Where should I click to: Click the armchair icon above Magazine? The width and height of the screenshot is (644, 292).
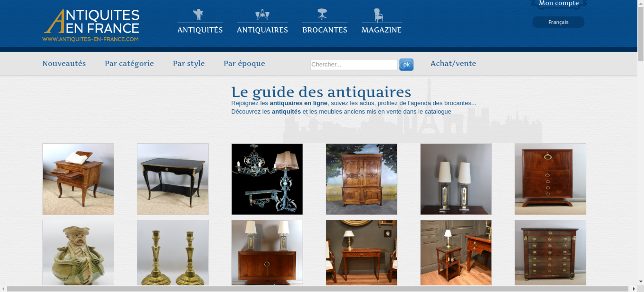378,15
